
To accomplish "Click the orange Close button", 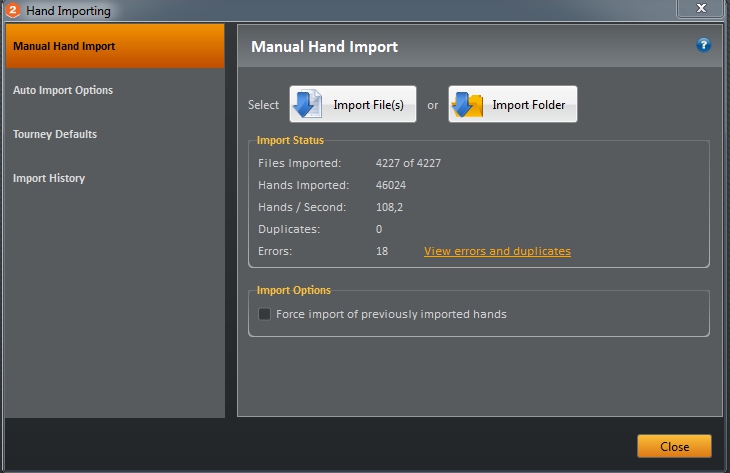I will pos(674,446).
